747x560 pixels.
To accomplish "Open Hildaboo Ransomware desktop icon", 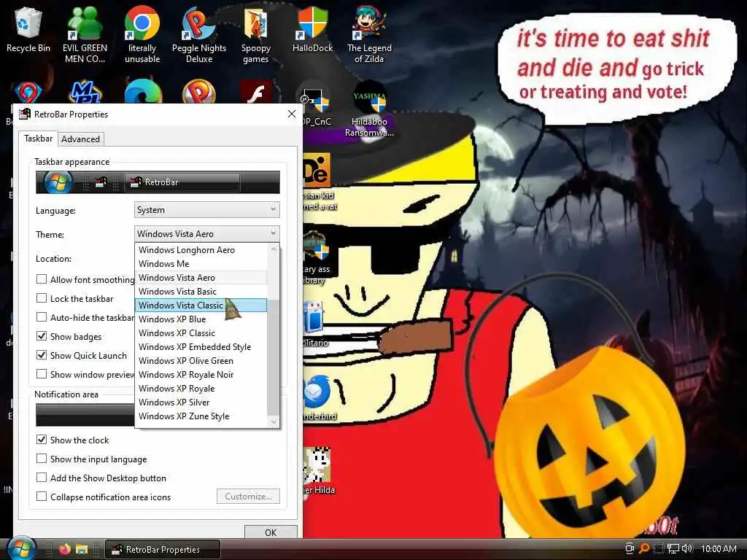I will (369, 111).
